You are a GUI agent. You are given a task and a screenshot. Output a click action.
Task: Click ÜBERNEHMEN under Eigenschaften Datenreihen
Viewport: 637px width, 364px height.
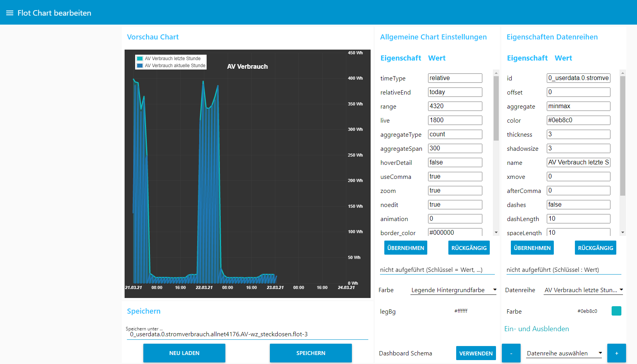click(x=532, y=248)
